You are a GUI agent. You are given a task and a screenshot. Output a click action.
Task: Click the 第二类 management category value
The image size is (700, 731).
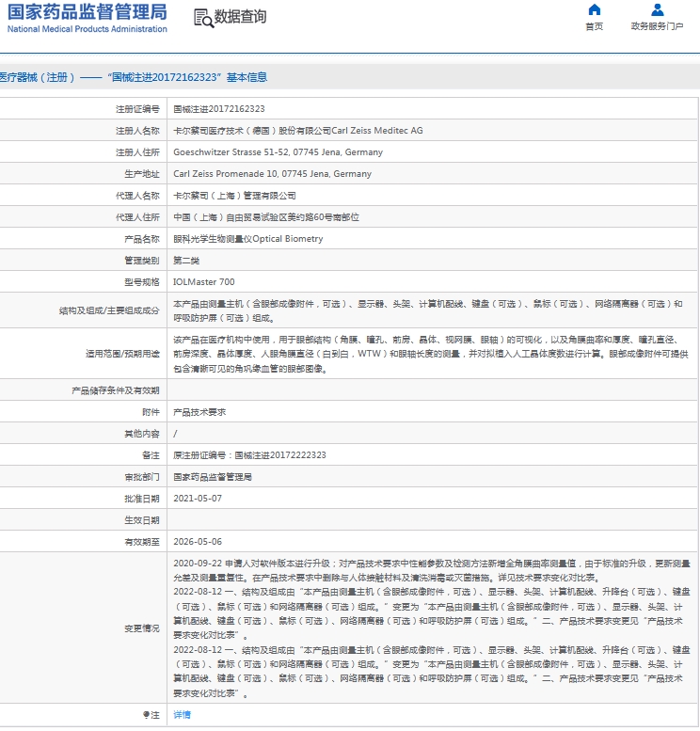tap(186, 261)
